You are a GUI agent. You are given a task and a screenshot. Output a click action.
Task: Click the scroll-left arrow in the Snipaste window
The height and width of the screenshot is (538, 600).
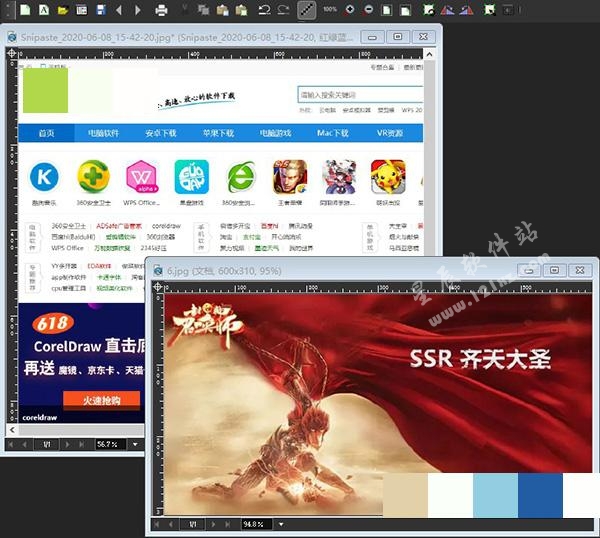(13, 430)
